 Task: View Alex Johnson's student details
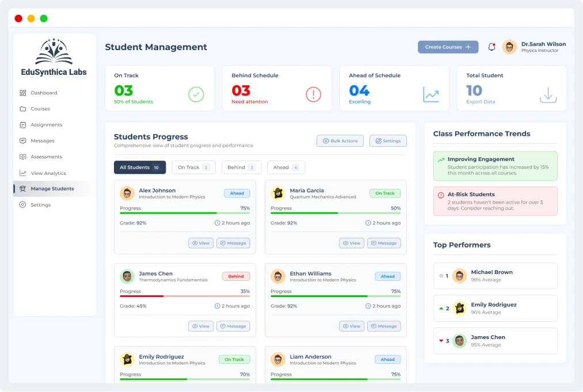[201, 243]
